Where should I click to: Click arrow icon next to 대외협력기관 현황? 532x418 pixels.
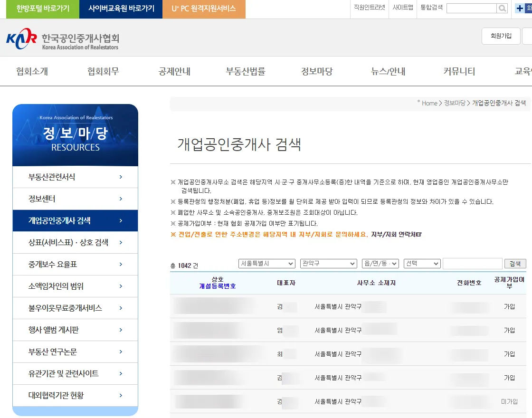[x=121, y=395]
